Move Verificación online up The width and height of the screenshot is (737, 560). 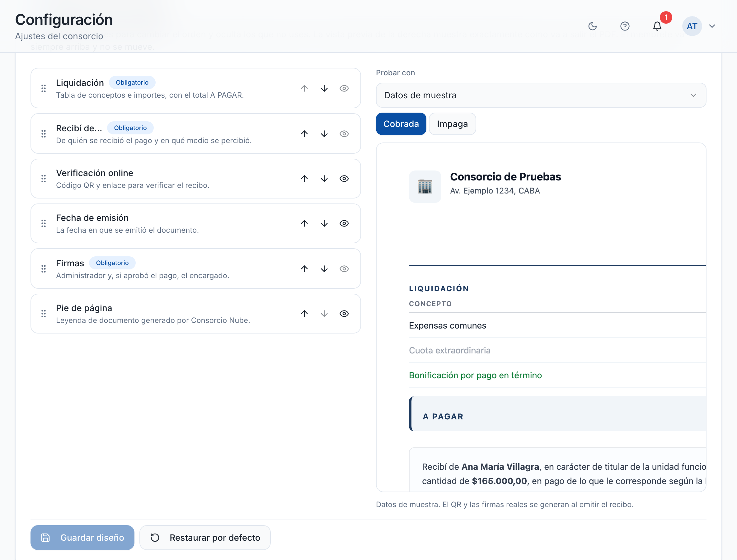tap(304, 179)
